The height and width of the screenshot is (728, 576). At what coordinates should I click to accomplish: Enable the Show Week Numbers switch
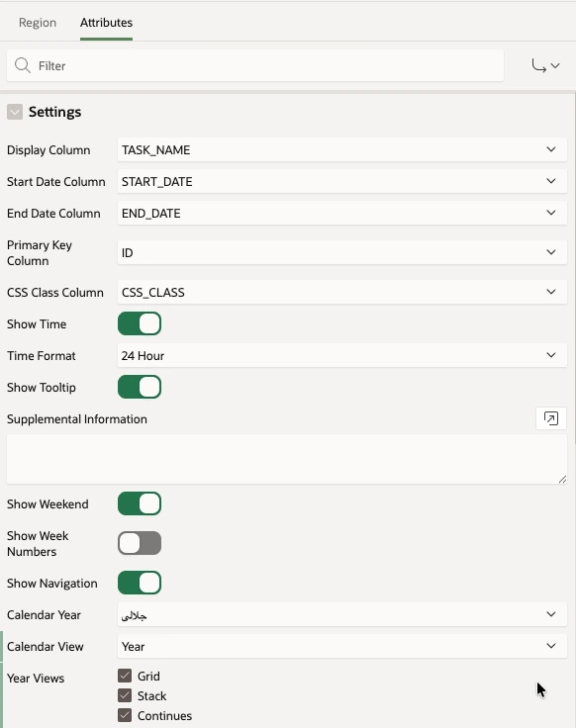(x=140, y=543)
